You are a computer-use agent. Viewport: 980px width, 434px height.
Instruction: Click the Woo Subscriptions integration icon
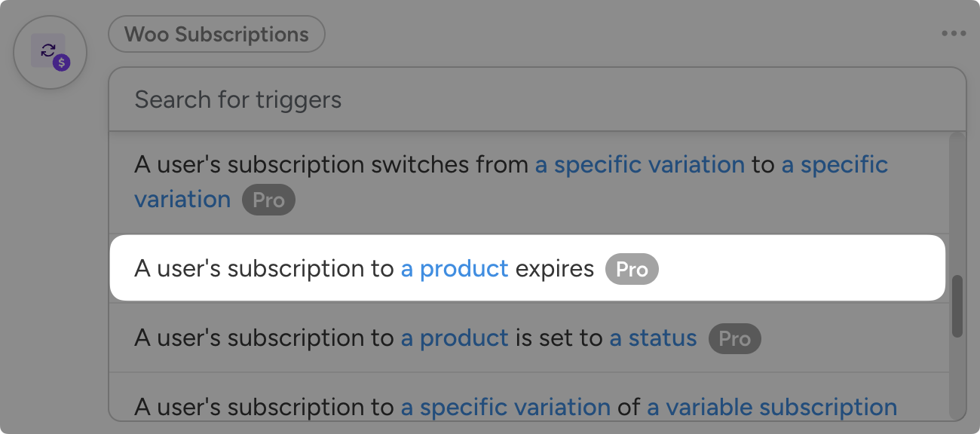(x=50, y=52)
